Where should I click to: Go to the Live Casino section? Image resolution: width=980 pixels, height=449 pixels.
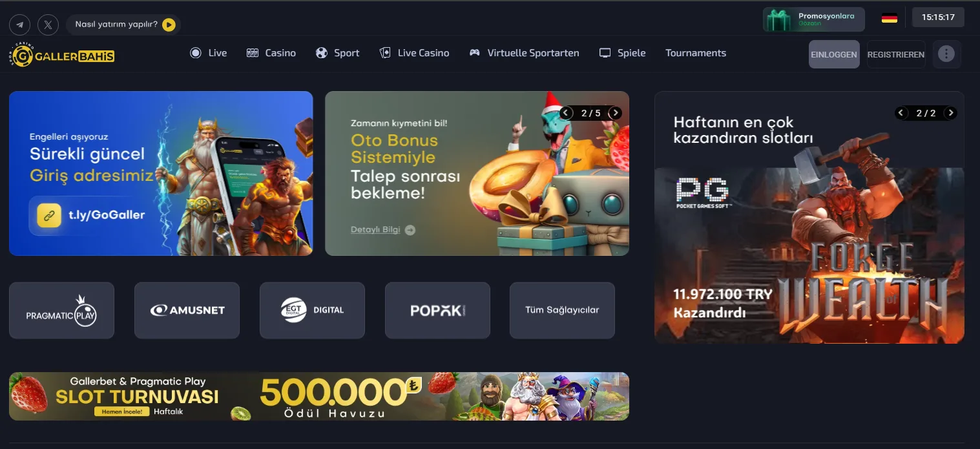414,53
